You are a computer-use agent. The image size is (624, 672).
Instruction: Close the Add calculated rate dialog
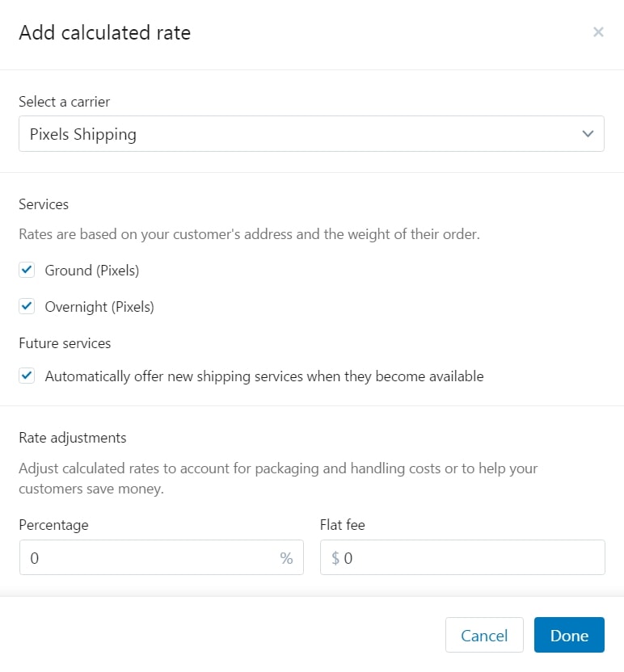598,32
